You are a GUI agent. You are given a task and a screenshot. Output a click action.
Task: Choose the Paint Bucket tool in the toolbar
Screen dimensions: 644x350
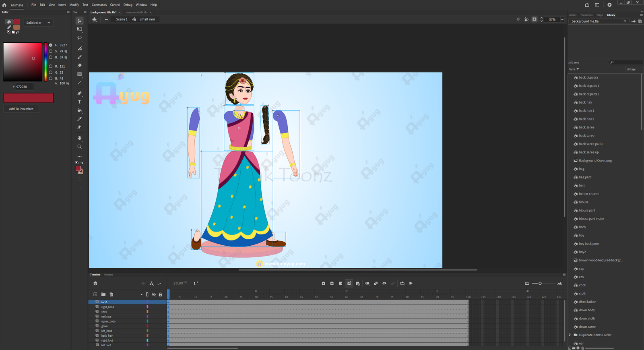pyautogui.click(x=79, y=110)
